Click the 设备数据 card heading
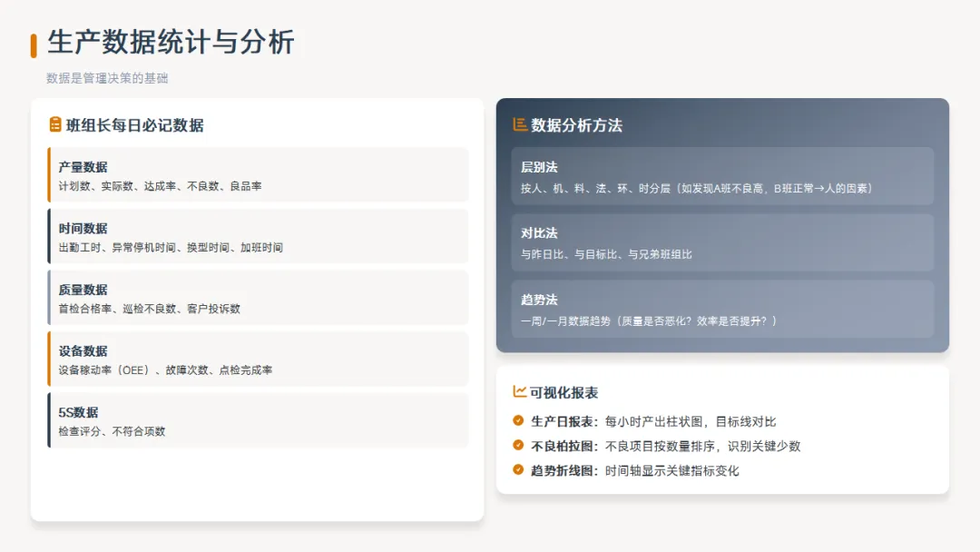 (x=83, y=350)
